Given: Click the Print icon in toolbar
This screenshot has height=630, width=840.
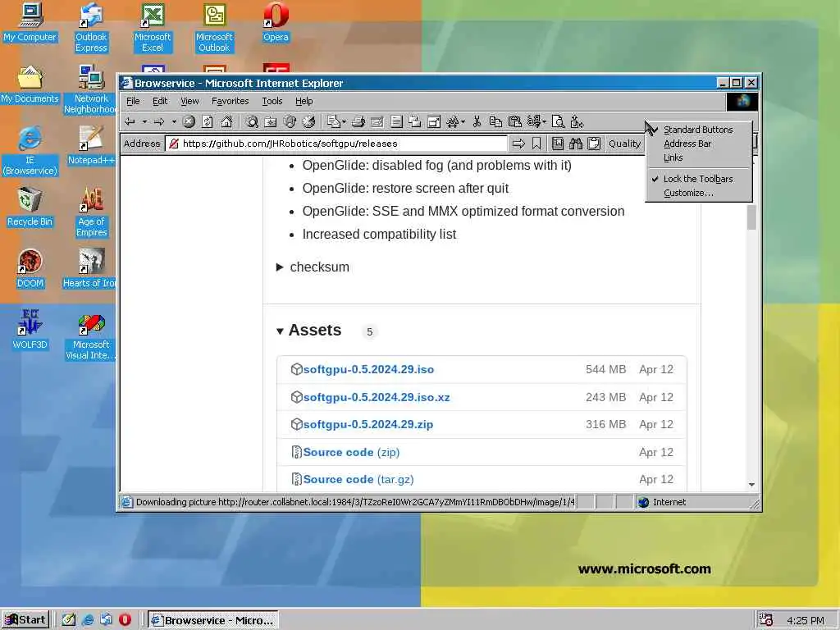Looking at the screenshot, I should 358,122.
